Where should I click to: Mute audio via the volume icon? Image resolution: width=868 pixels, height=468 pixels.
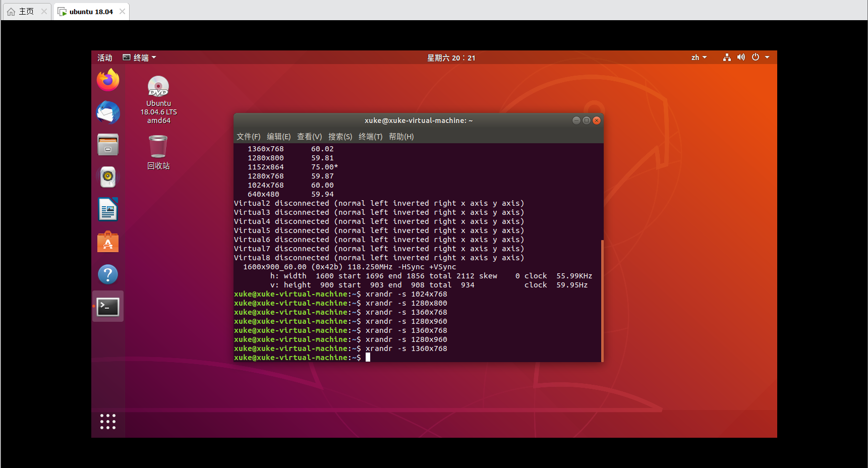(x=741, y=57)
